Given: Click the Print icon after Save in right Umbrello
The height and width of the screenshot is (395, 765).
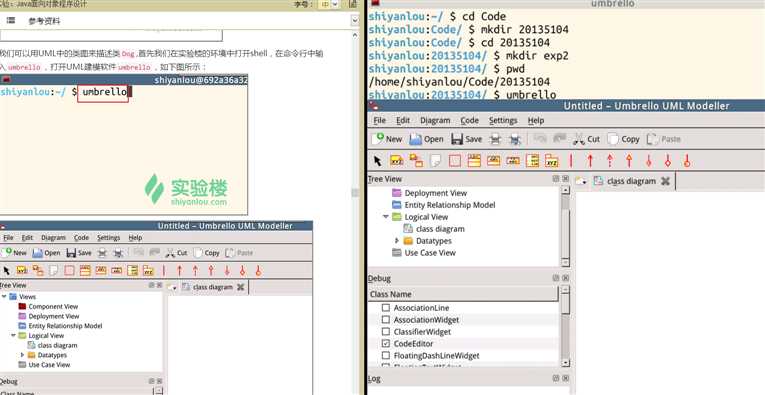Looking at the screenshot, I should pos(495,139).
